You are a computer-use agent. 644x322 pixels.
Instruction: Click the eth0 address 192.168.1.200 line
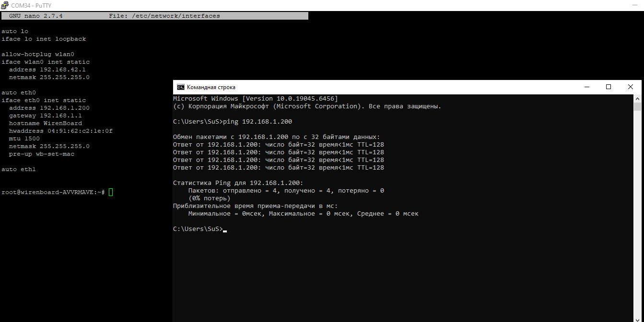[49, 108]
